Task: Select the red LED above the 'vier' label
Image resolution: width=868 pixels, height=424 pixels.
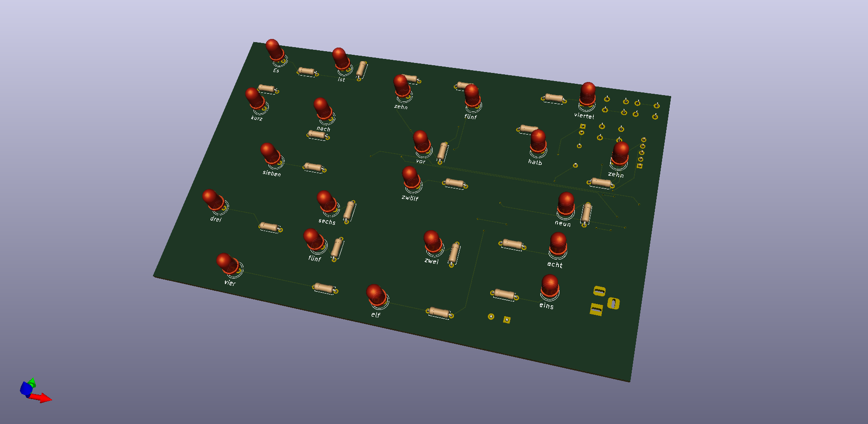Action: click(x=227, y=263)
